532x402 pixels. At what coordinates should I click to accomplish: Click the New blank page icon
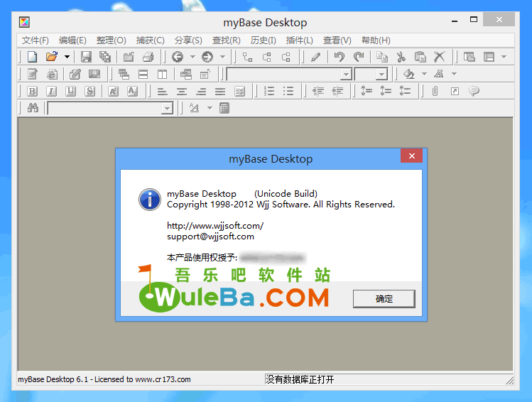pos(32,57)
